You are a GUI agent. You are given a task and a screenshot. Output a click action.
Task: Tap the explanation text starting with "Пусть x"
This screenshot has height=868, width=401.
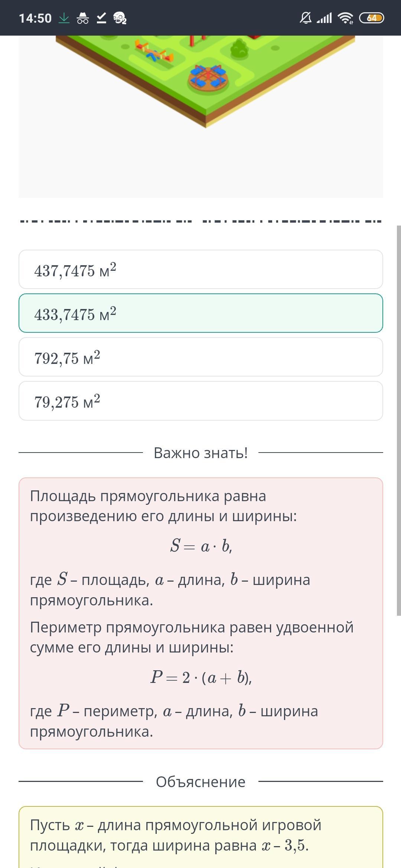(176, 835)
